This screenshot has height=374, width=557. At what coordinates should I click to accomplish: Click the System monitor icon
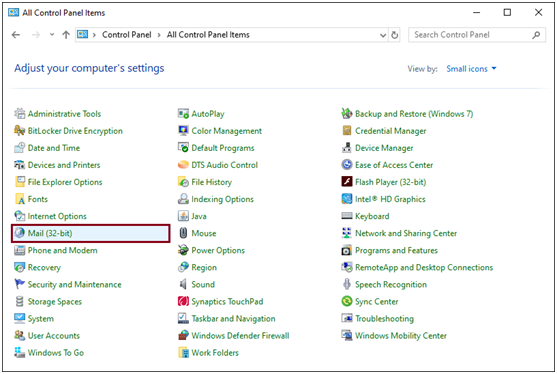click(x=20, y=319)
